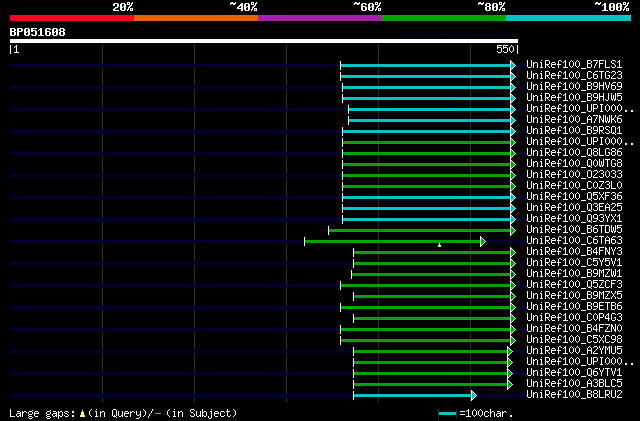Click the query end position 550
This screenshot has height=421, width=640.
(x=505, y=49)
